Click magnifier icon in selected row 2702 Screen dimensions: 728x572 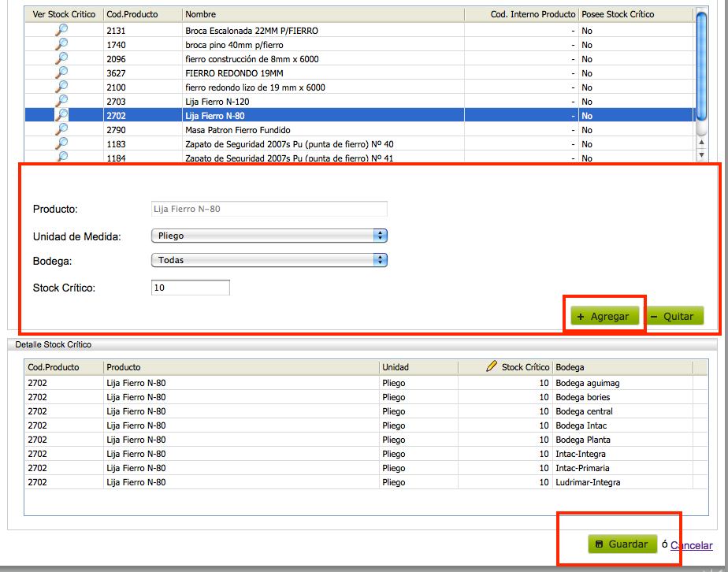[61, 116]
